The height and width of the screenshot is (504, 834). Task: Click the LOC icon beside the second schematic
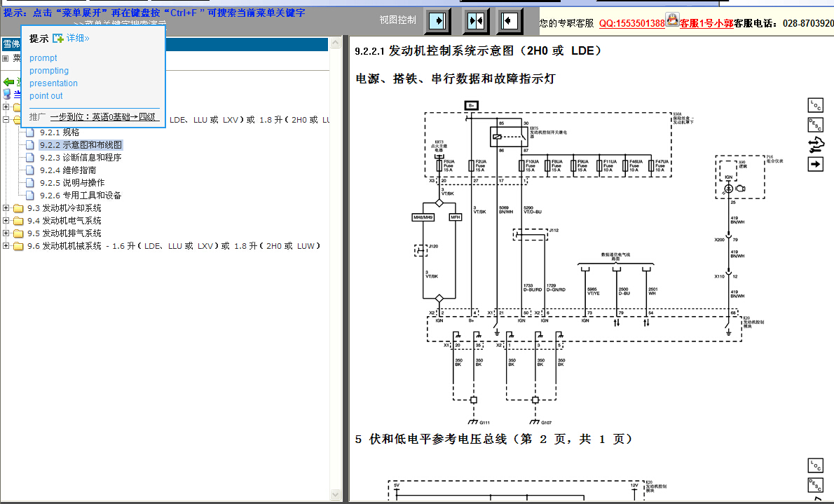(x=815, y=465)
